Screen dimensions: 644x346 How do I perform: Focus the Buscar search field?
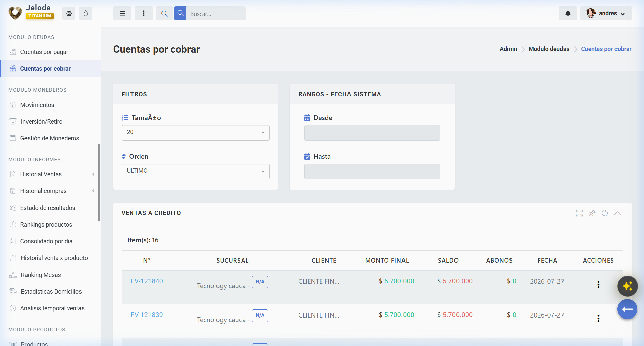(x=216, y=13)
